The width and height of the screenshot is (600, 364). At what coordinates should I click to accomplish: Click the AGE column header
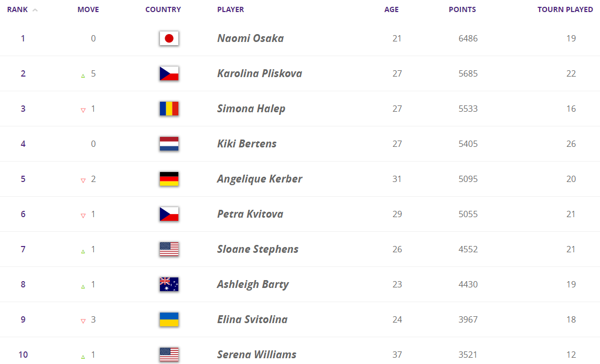(x=391, y=9)
